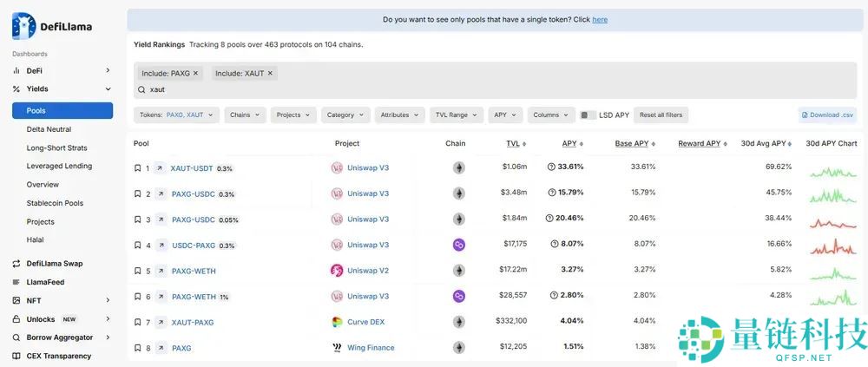Open the Chains filter dropdown
This screenshot has width=868, height=367.
click(x=245, y=115)
